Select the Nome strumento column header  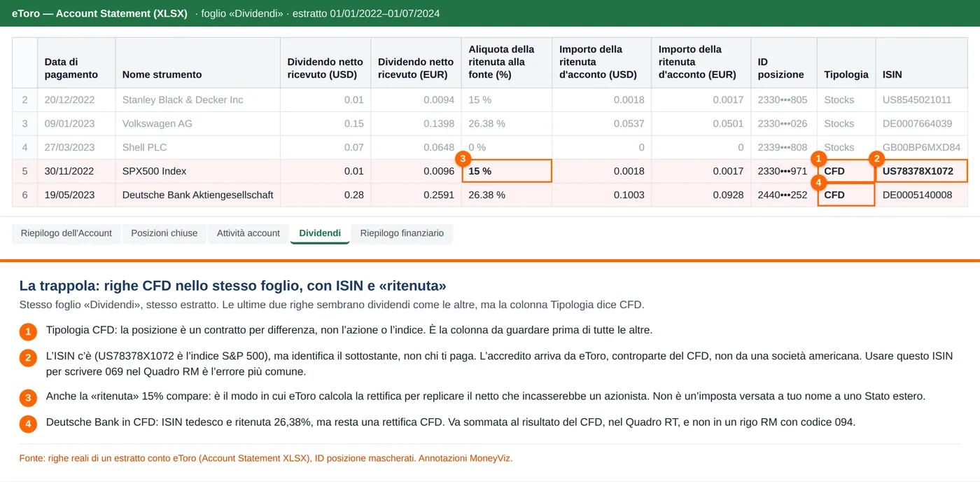pyautogui.click(x=198, y=63)
